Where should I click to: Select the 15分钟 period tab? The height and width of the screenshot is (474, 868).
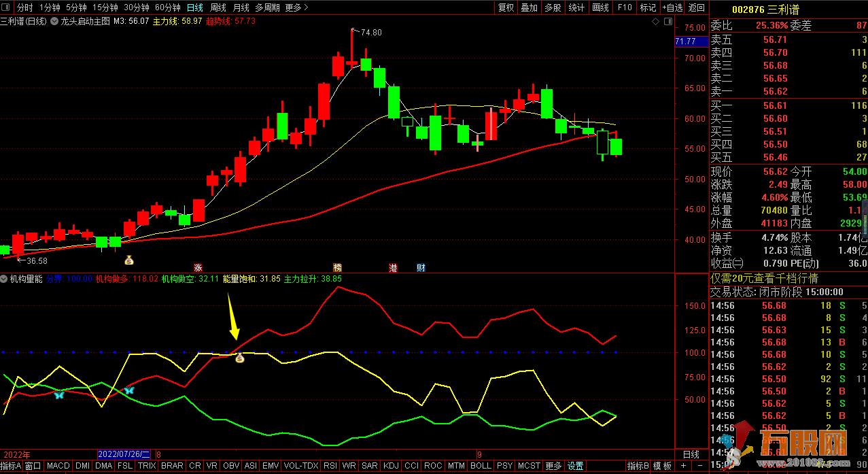[x=105, y=7]
